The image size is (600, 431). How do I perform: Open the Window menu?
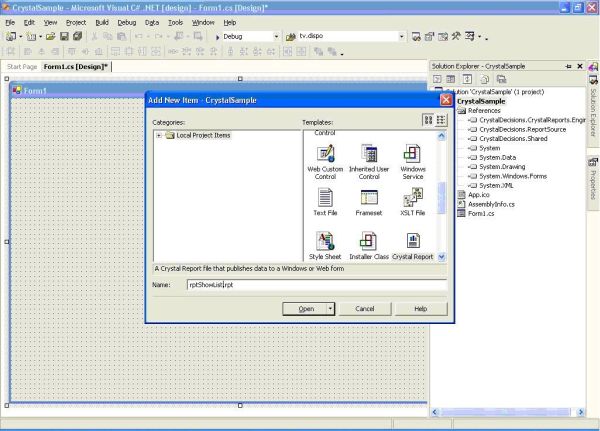pos(203,23)
